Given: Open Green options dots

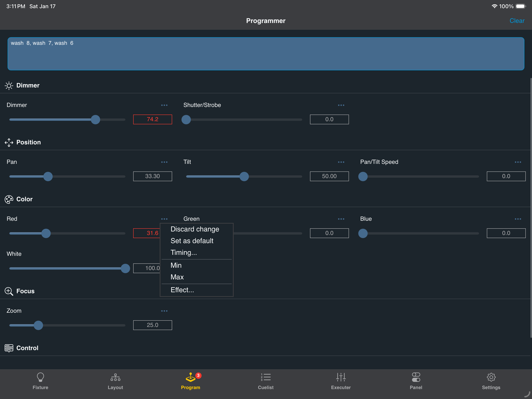Looking at the screenshot, I should 341,219.
